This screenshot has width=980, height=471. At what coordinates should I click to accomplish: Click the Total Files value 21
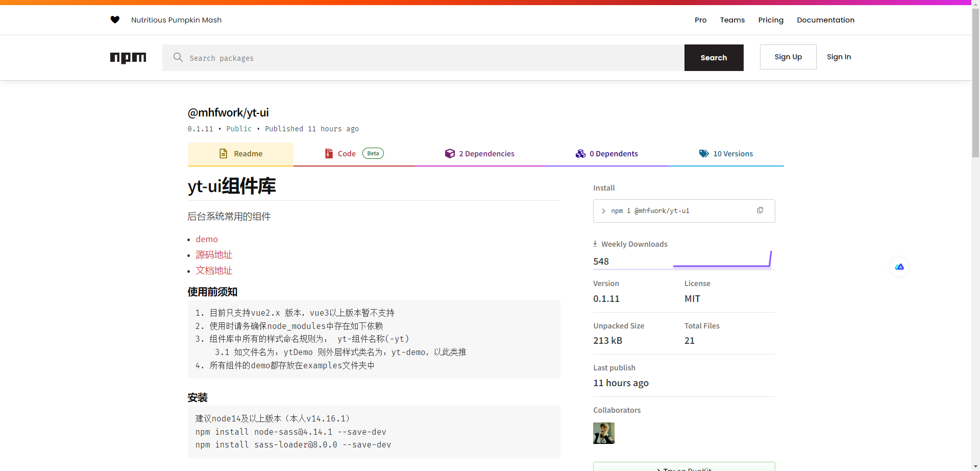[689, 341]
